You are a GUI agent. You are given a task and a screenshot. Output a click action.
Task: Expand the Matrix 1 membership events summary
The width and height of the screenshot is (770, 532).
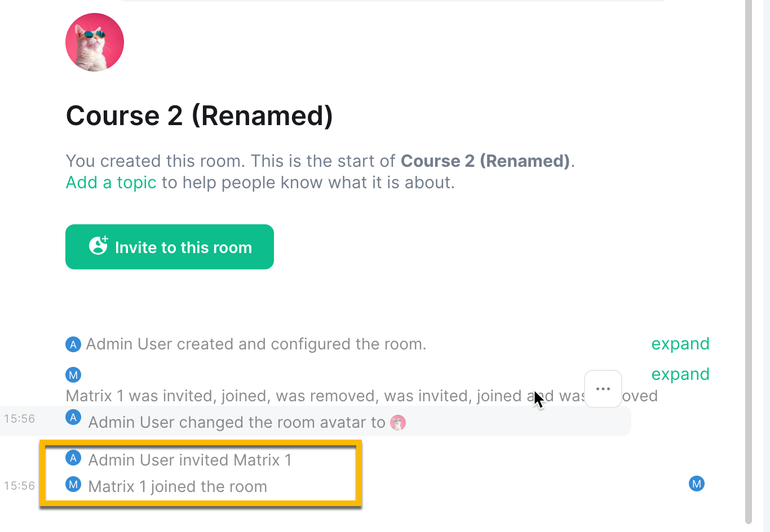[680, 374]
